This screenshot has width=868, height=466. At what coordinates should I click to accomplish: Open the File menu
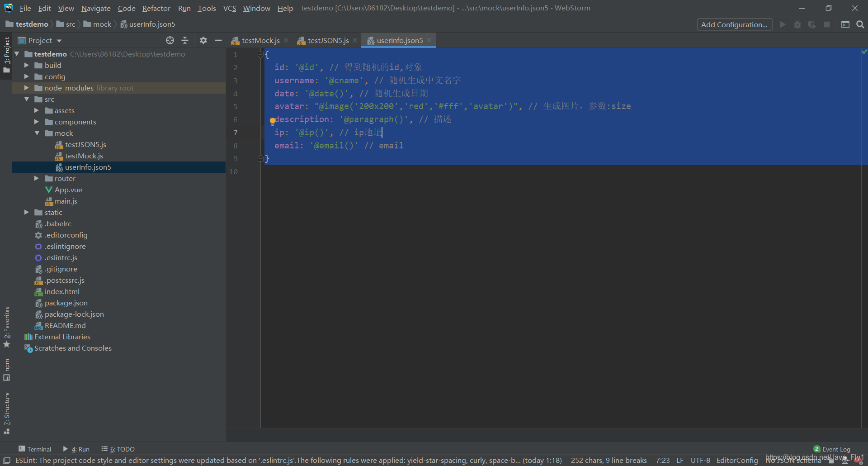25,8
